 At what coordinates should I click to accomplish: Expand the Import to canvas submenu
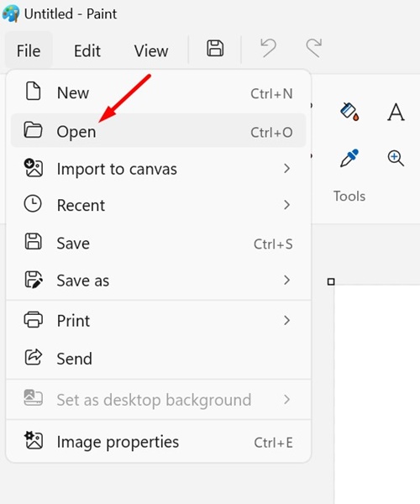[x=159, y=169]
